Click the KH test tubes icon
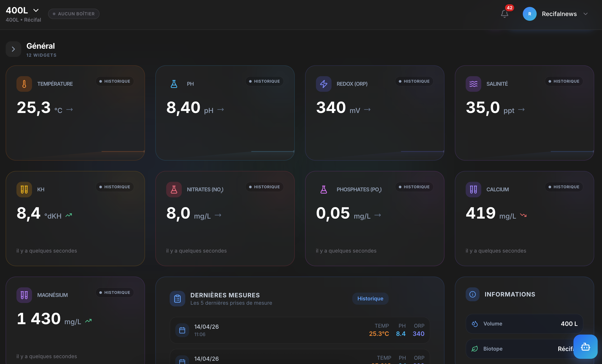 pyautogui.click(x=24, y=189)
